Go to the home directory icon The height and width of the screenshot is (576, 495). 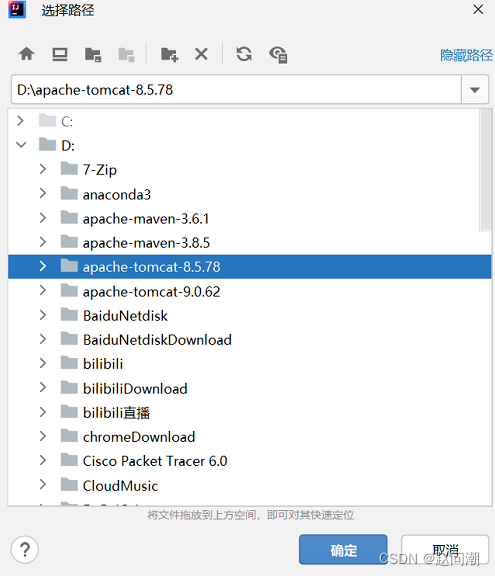point(26,54)
